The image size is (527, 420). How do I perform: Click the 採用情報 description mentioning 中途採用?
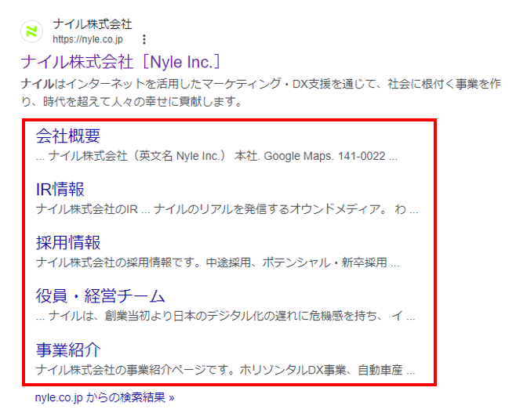pos(217,262)
